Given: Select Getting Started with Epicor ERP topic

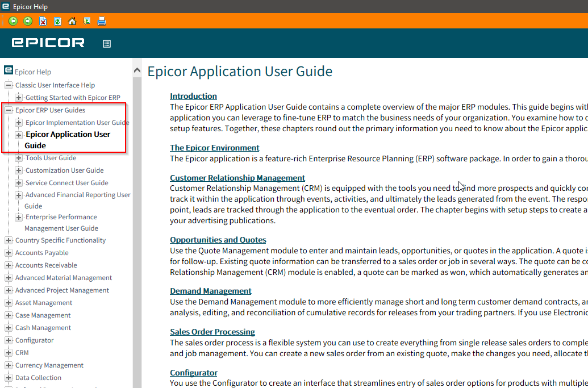Looking at the screenshot, I should (73, 98).
